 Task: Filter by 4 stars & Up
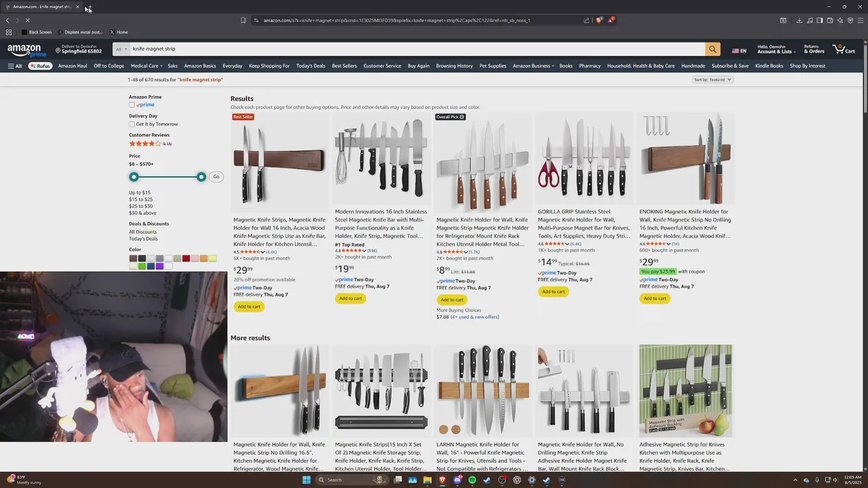click(151, 144)
